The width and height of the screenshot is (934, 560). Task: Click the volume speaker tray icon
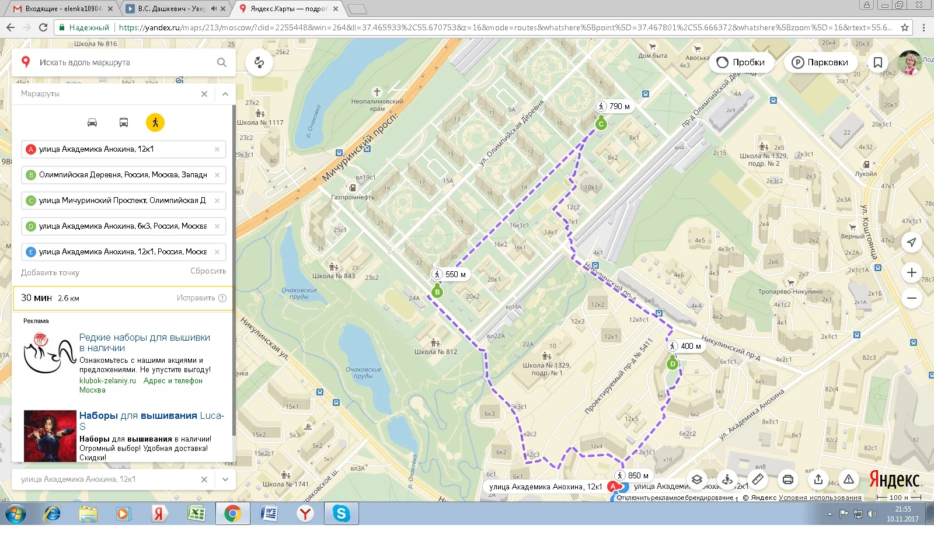coord(872,514)
